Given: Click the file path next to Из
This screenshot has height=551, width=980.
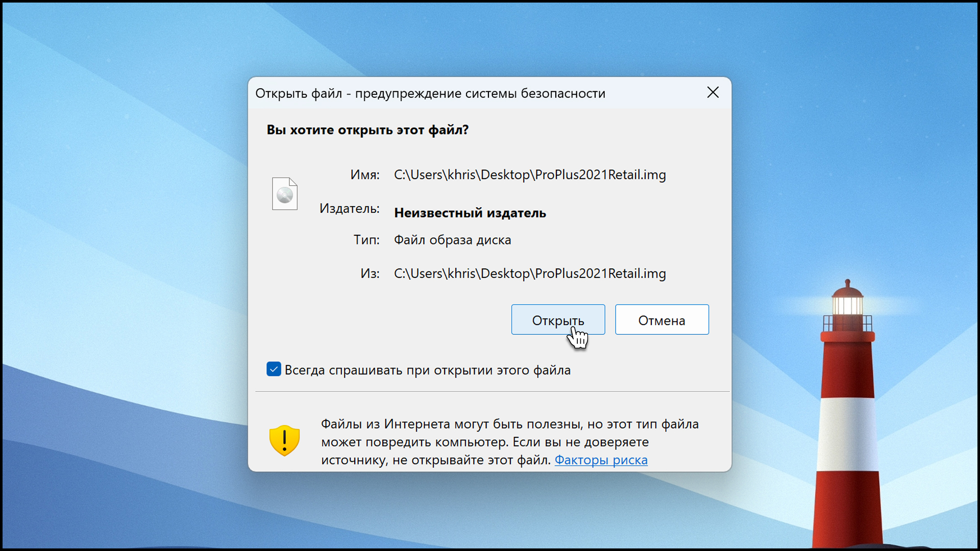Looking at the screenshot, I should pyautogui.click(x=529, y=273).
